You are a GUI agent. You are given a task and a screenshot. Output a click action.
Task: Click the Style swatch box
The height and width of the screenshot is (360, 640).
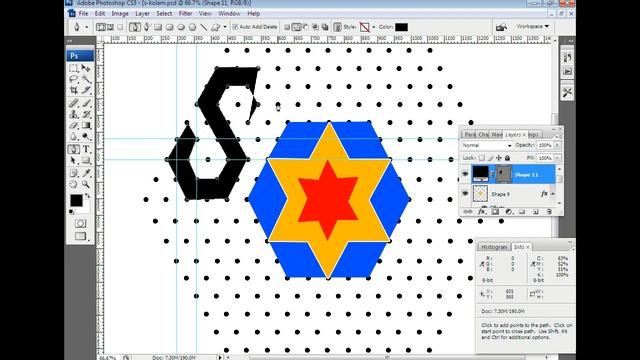click(365, 27)
